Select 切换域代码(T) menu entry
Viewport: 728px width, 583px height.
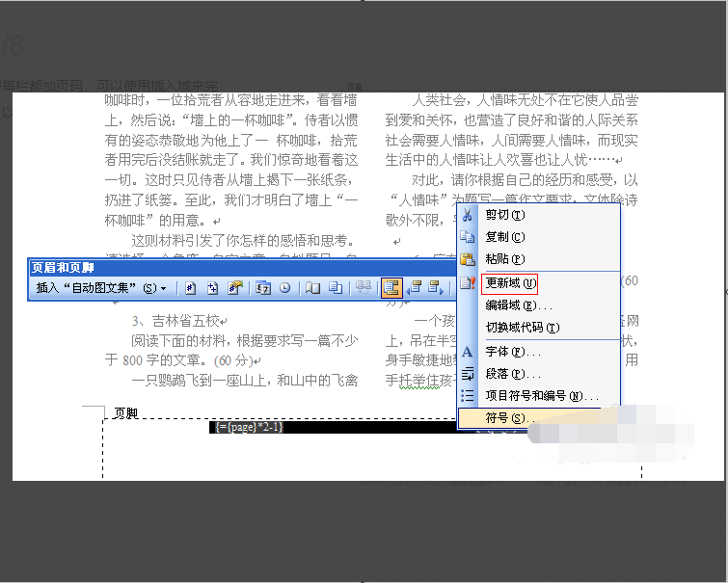(539, 328)
